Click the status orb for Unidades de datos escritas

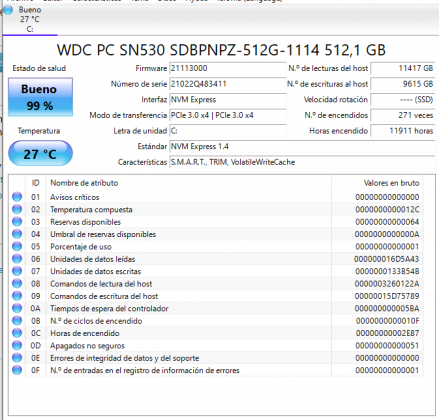pyautogui.click(x=17, y=271)
